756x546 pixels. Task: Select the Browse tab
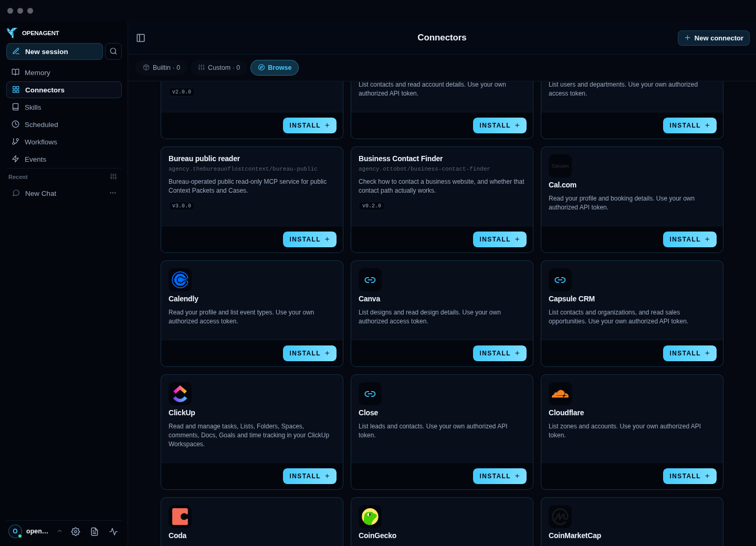tap(275, 68)
